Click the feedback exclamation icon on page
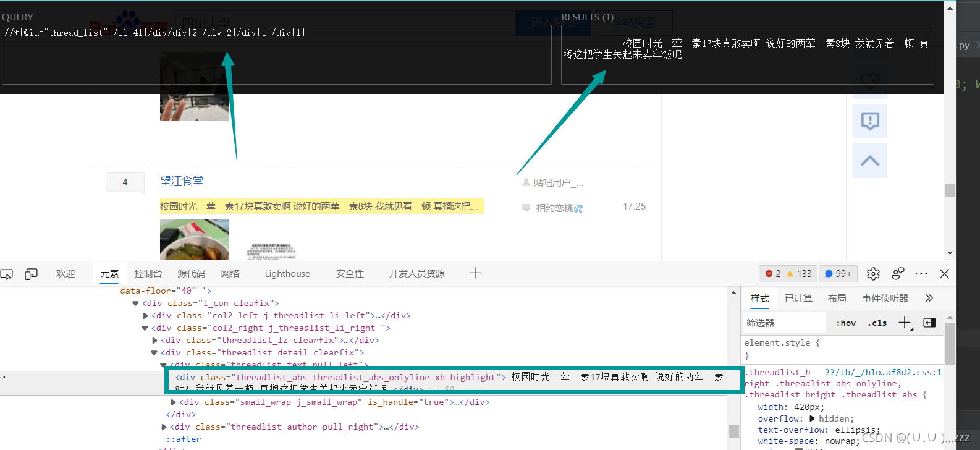980x450 pixels. [x=869, y=121]
